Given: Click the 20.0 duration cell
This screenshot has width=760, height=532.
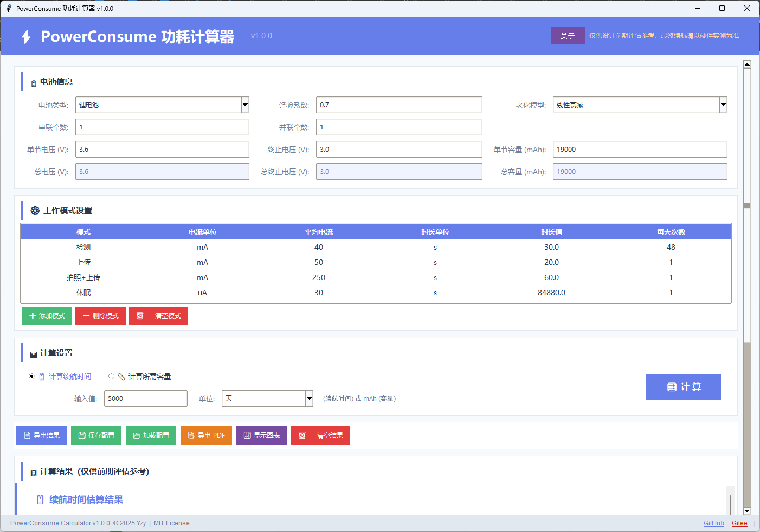Looking at the screenshot, I should coord(551,262).
